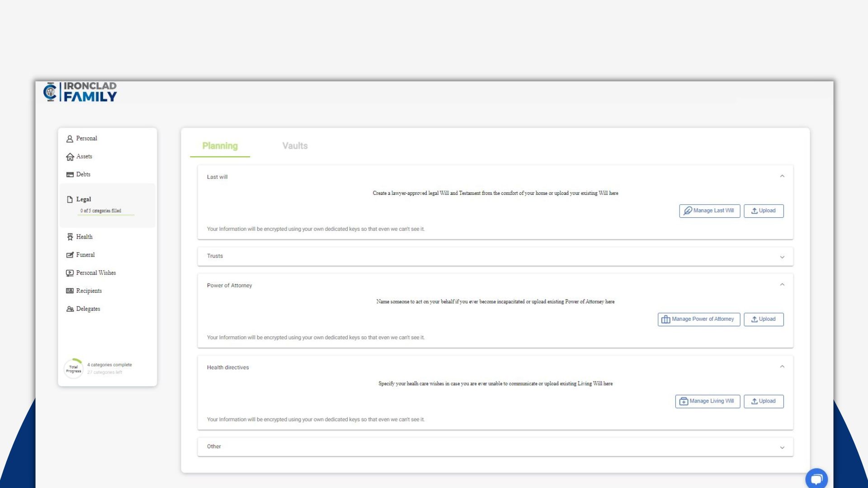868x488 pixels.
Task: Click the Total Progress circle indicator
Action: (73, 369)
